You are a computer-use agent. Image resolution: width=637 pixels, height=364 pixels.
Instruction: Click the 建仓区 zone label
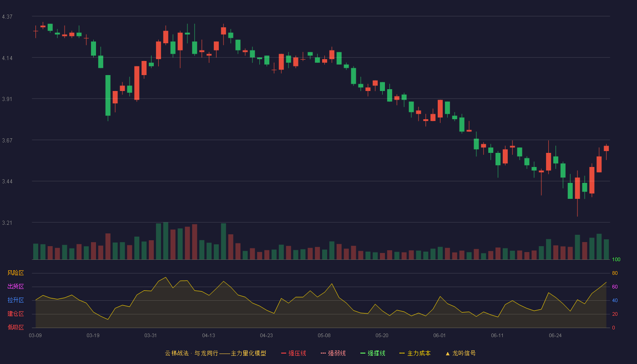15,314
